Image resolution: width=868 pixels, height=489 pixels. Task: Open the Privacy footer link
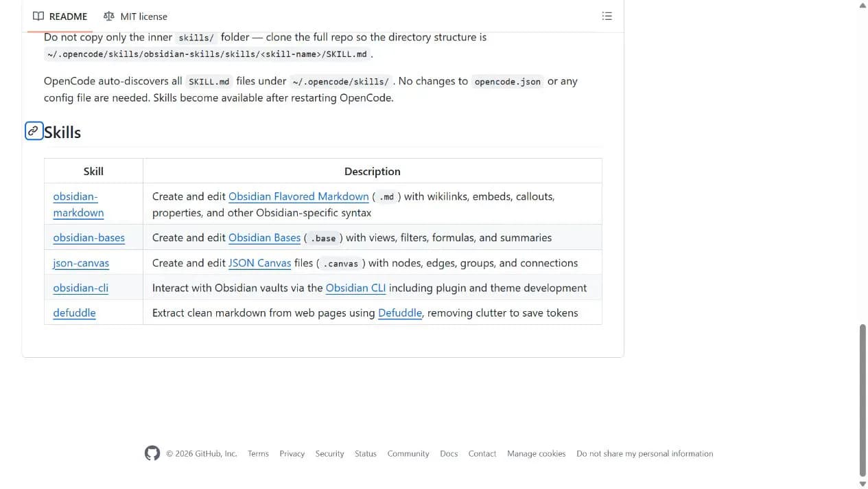[292, 453]
